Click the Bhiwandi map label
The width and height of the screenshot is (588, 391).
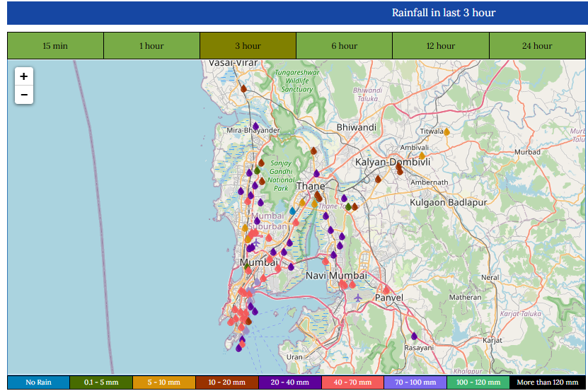pyautogui.click(x=356, y=127)
